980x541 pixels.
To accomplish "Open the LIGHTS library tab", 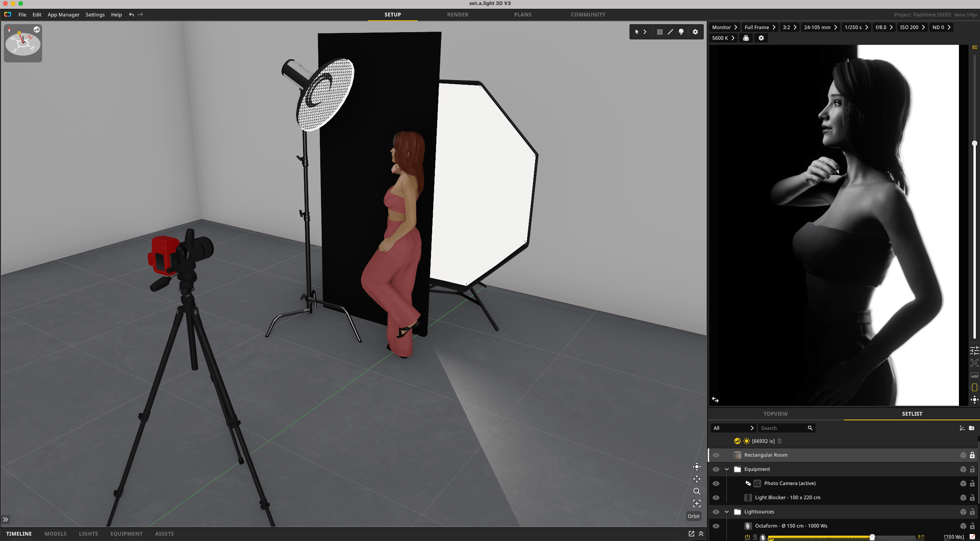I will click(x=88, y=534).
